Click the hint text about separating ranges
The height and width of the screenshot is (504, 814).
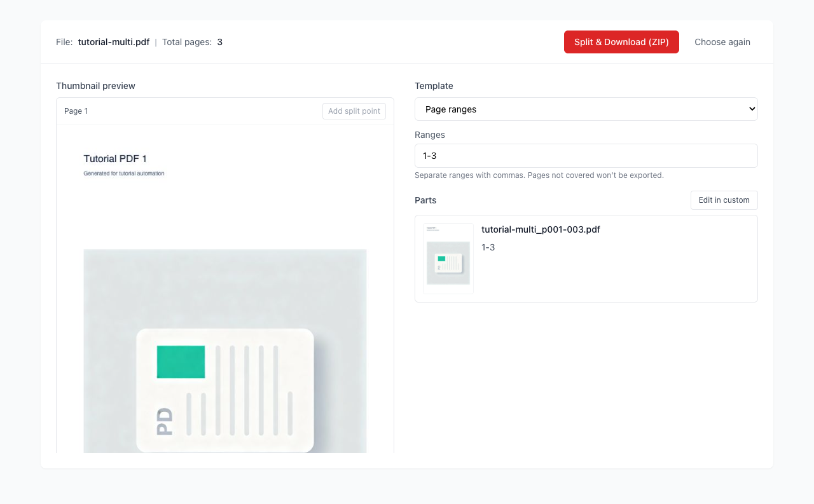pyautogui.click(x=539, y=175)
